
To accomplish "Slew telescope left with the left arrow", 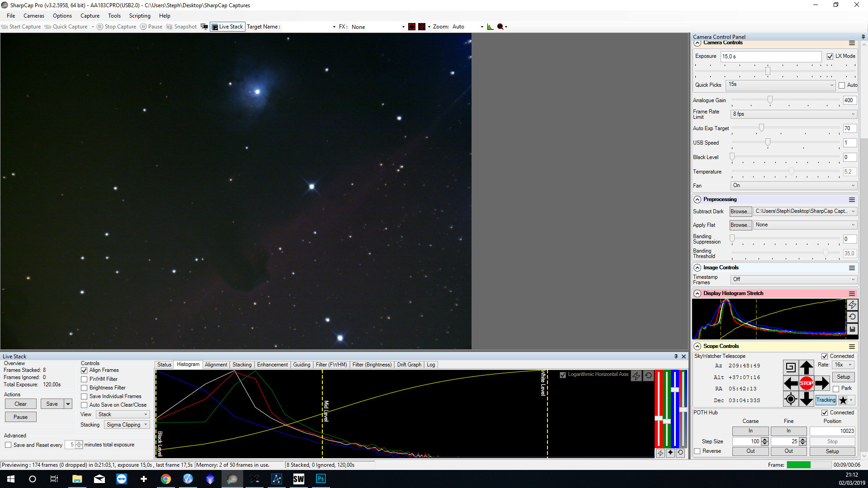I will coord(790,384).
